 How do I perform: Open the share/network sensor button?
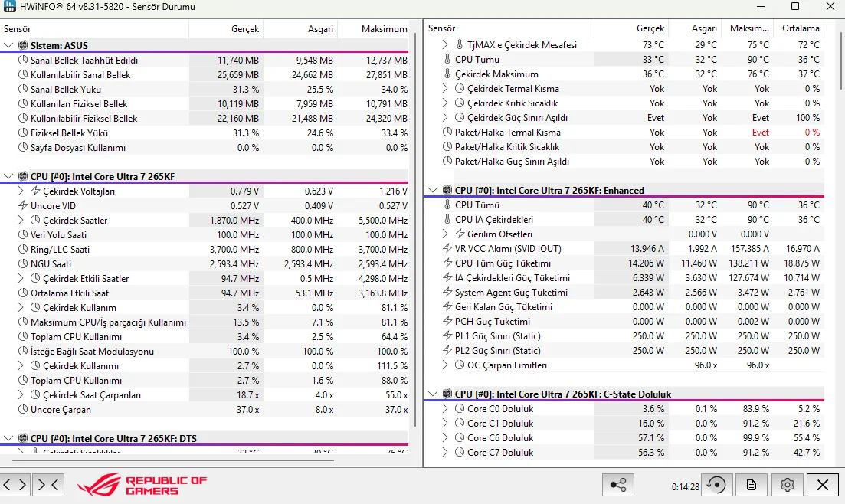click(x=617, y=485)
